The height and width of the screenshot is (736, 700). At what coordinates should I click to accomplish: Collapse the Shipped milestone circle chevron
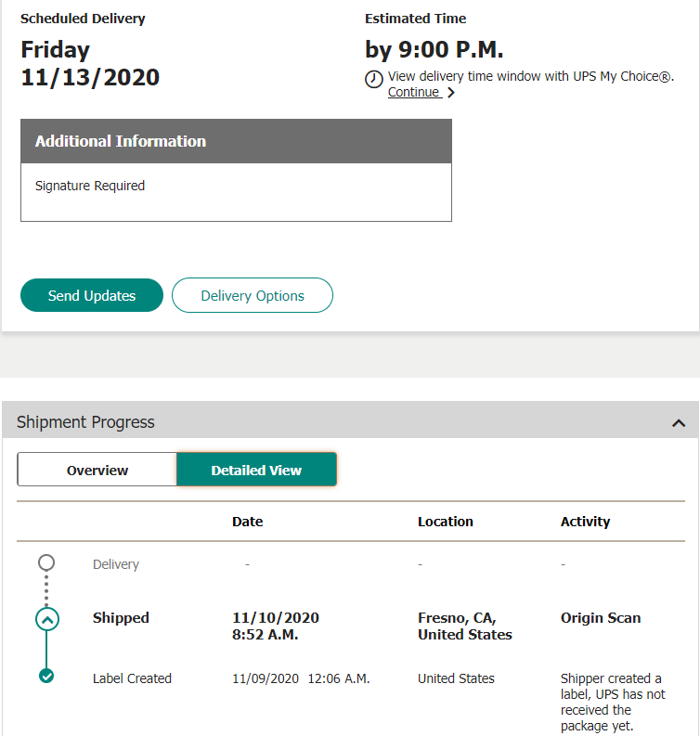(x=47, y=618)
